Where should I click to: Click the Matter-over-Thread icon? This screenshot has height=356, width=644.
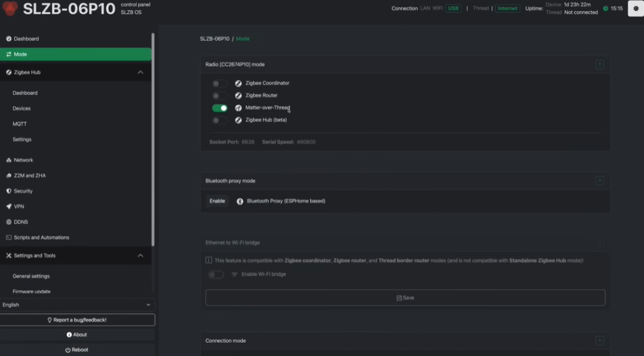coord(238,108)
